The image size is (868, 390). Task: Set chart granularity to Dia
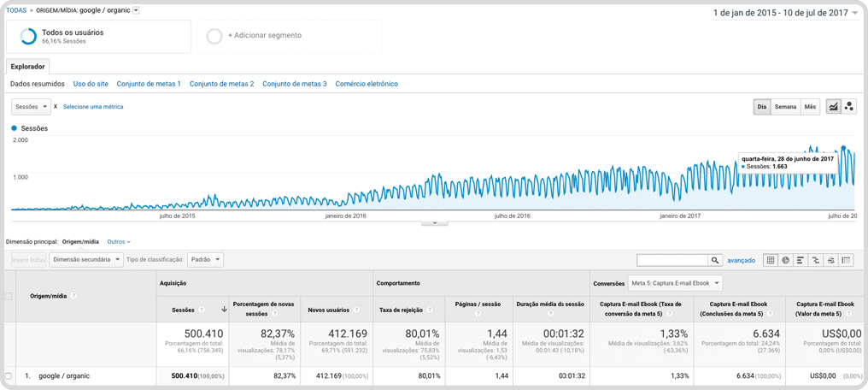[762, 107]
